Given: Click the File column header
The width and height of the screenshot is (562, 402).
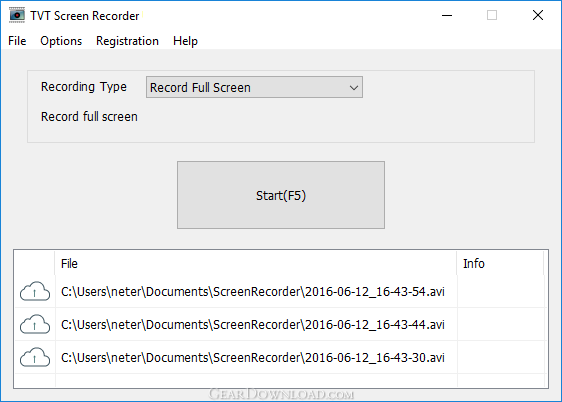Looking at the screenshot, I should pos(256,263).
